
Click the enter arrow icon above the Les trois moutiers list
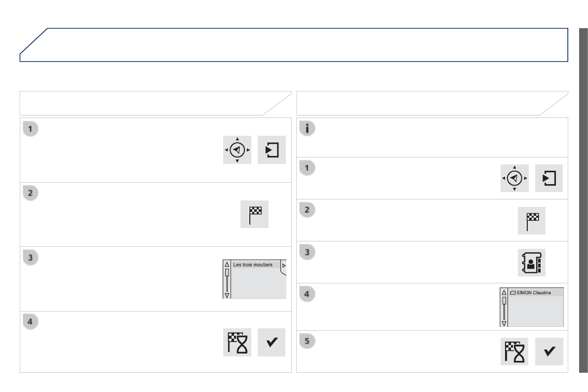[272, 150]
